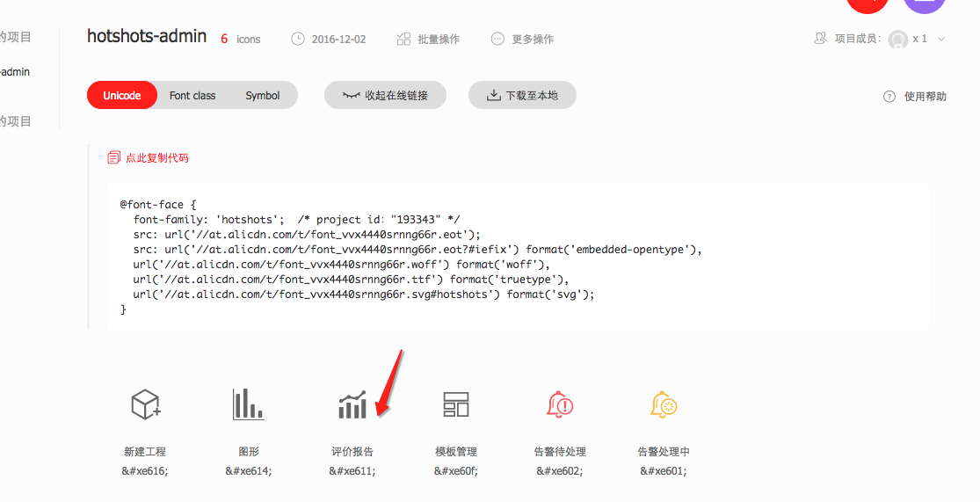The image size is (980, 502).
Task: Click the copy-code clipboard icon
Action: pos(113,157)
